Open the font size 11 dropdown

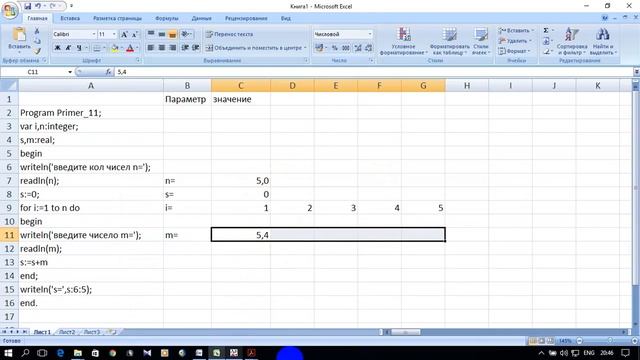(x=114, y=34)
